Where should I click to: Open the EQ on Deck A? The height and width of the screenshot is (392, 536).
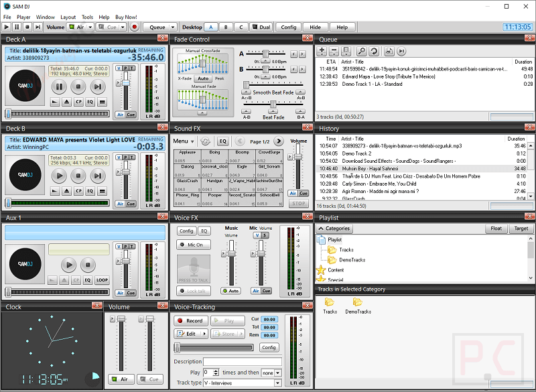(x=90, y=102)
